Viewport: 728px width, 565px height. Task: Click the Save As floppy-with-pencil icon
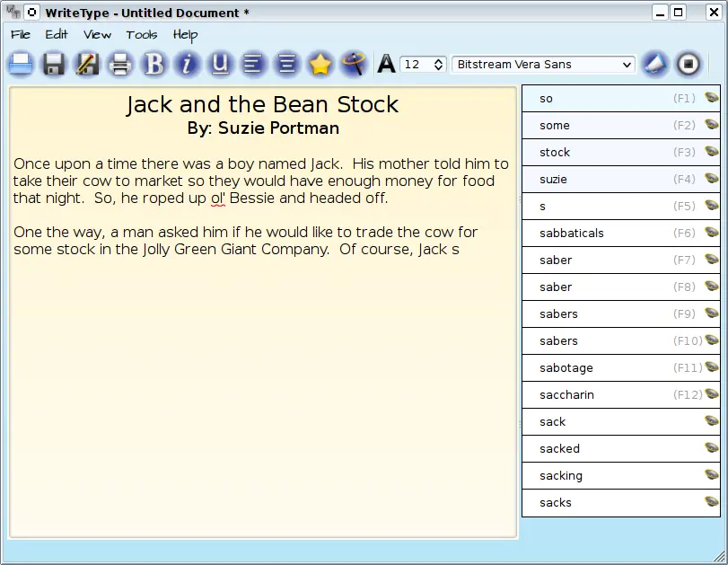pos(87,64)
